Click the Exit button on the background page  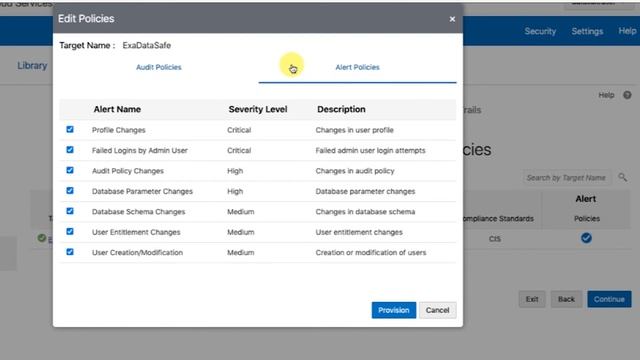click(532, 299)
